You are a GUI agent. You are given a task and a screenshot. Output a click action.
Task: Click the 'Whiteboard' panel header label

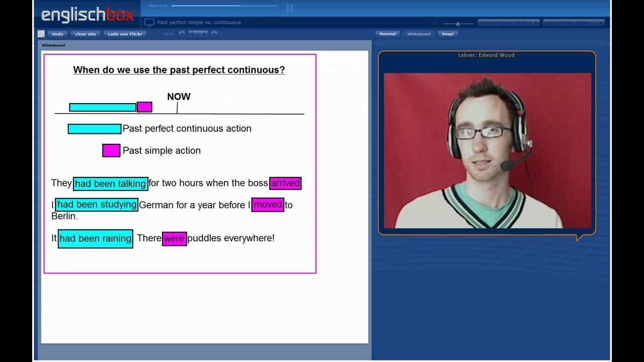pyautogui.click(x=53, y=45)
